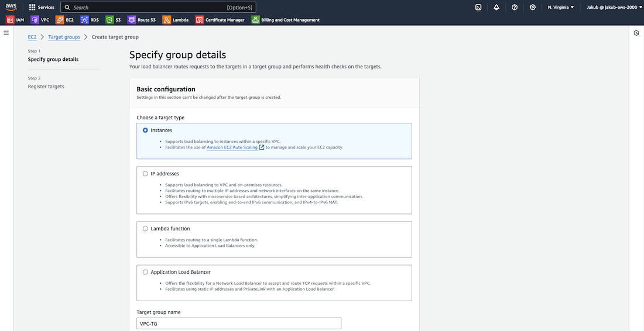The height and width of the screenshot is (331, 644).
Task: Choose Application Load Balancer target type
Action: 146,272
